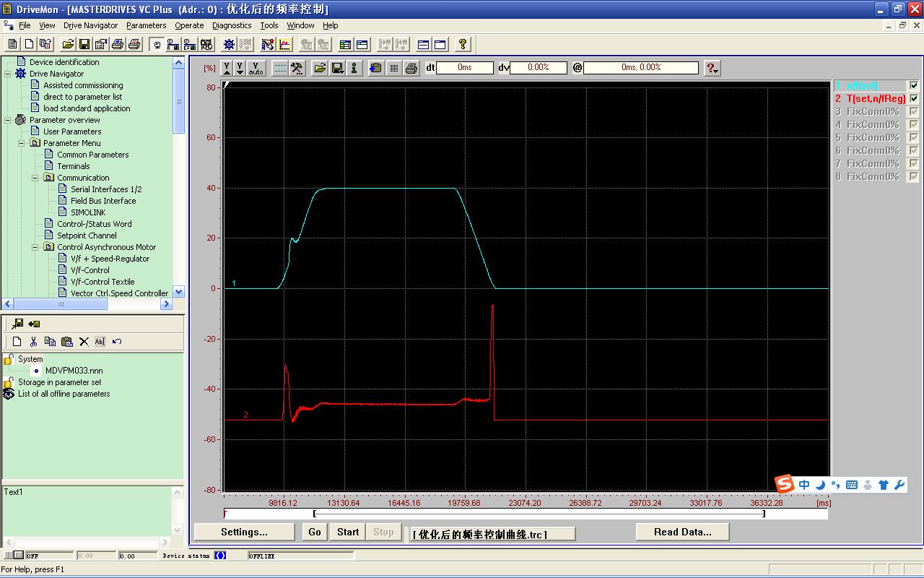Click the Sogou IME wrench settings icon
Image resolution: width=924 pixels, height=578 pixels.
pyautogui.click(x=899, y=485)
